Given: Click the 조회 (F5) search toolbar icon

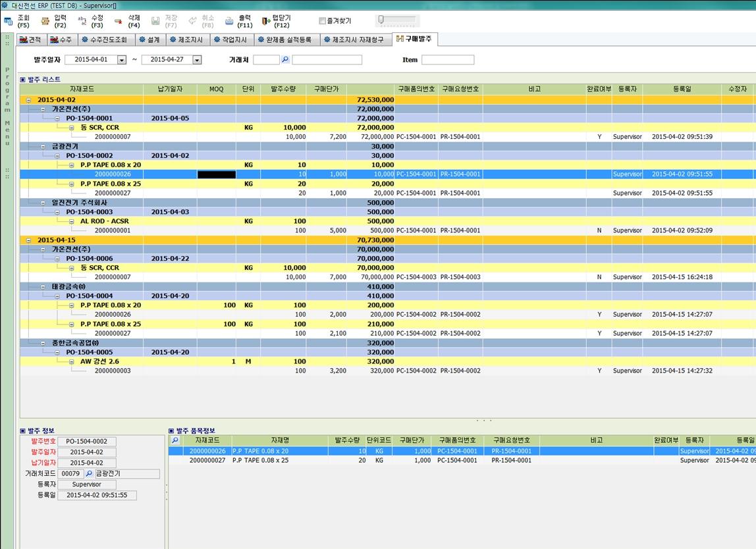Looking at the screenshot, I should point(8,21).
